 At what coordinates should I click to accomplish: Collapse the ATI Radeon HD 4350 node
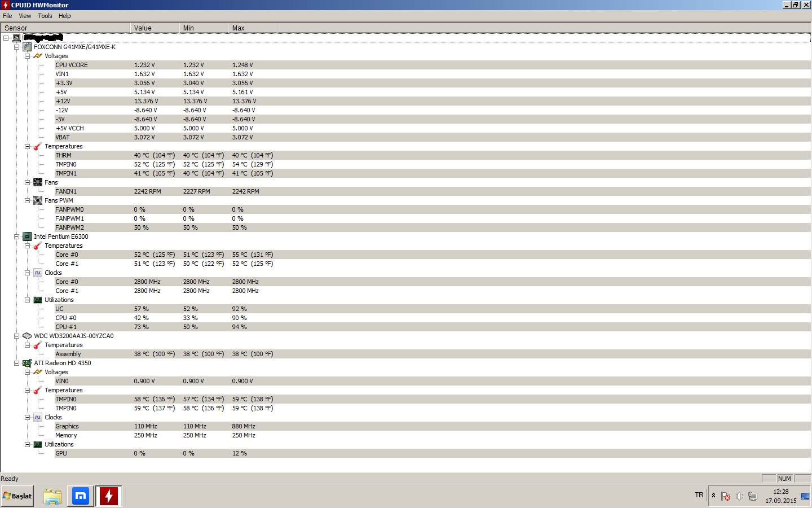pyautogui.click(x=16, y=363)
